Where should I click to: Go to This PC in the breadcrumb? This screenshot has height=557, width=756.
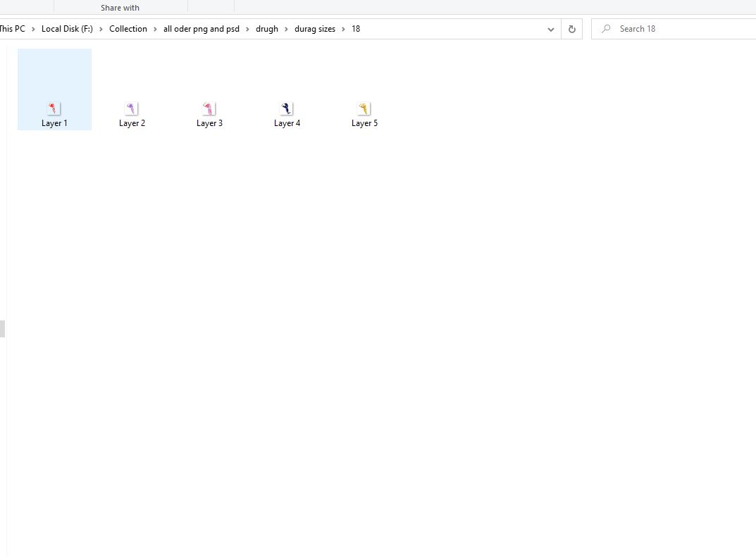pyautogui.click(x=12, y=29)
